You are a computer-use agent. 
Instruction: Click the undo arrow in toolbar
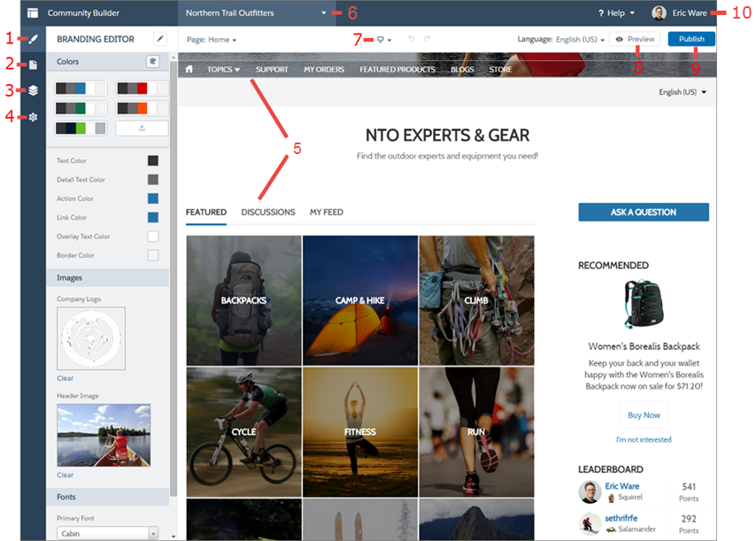pos(412,39)
